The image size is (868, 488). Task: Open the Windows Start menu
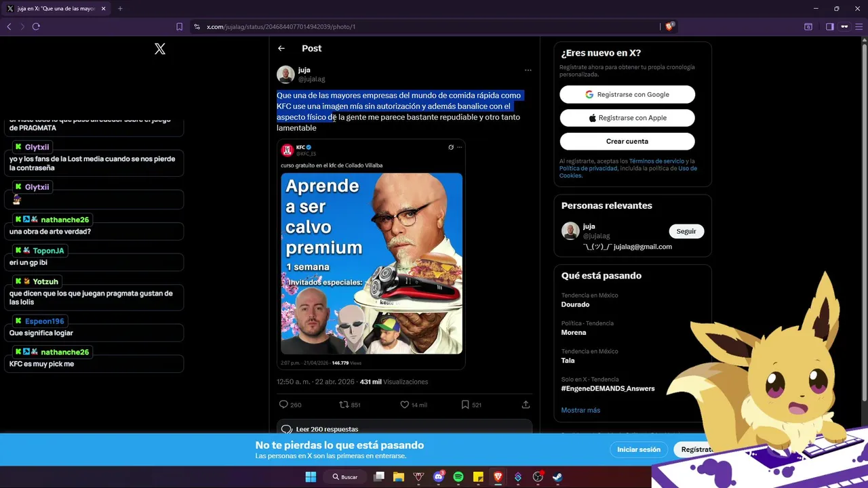click(x=311, y=477)
